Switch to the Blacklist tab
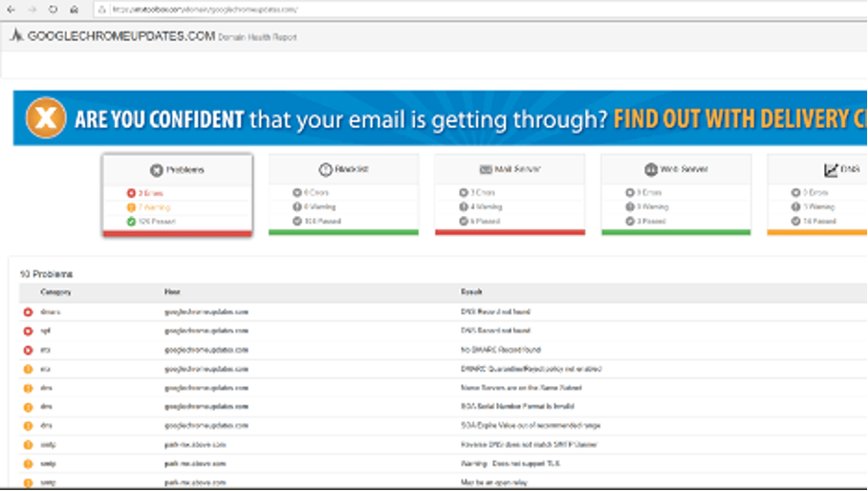 pyautogui.click(x=343, y=194)
